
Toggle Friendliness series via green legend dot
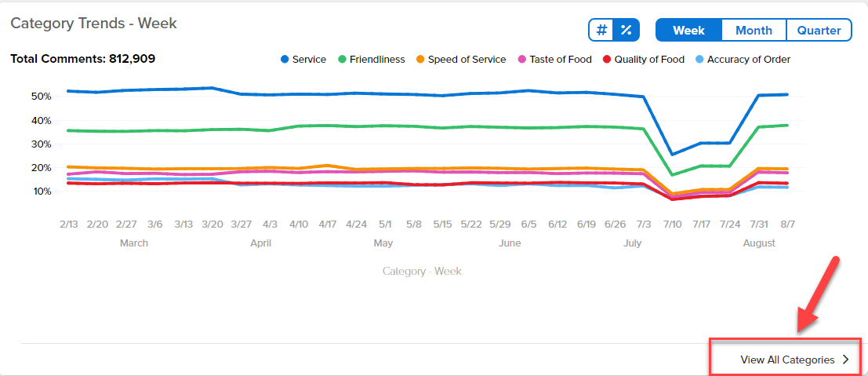click(x=342, y=60)
